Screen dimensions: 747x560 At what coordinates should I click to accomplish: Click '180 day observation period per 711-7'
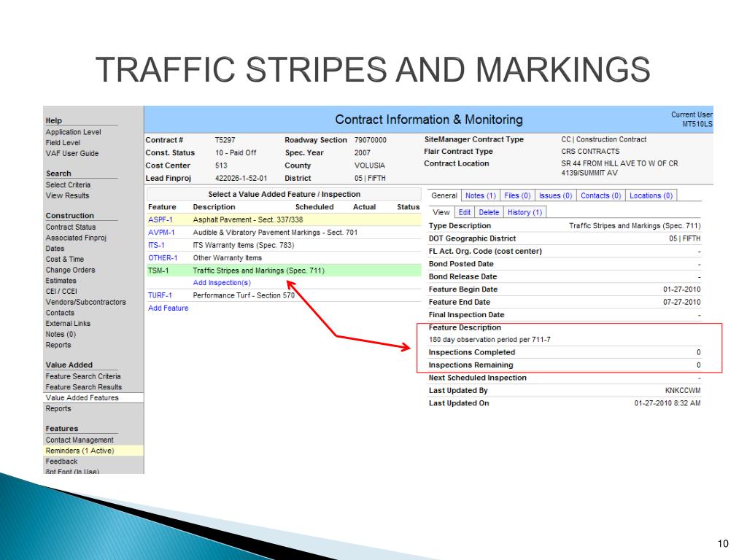click(489, 340)
